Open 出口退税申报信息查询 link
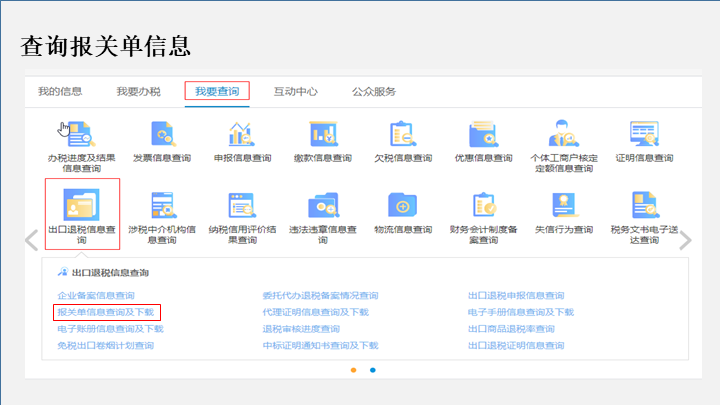This screenshot has height=405, width=720. click(x=516, y=295)
